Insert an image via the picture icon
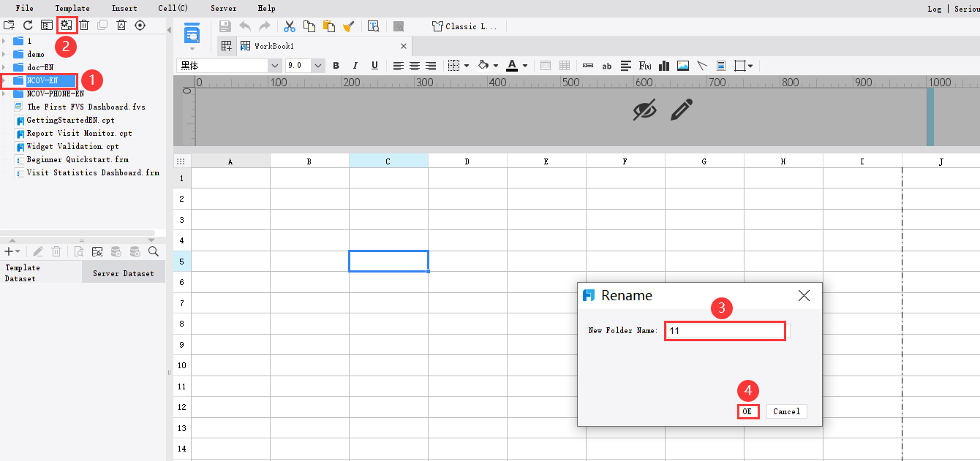Viewport: 980px width, 461px height. pos(682,66)
